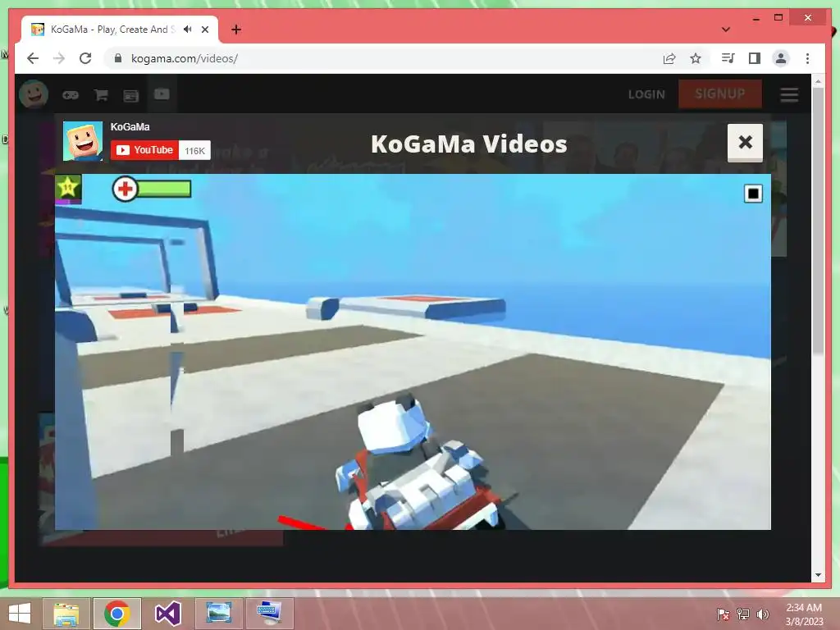This screenshot has width=840, height=630.
Task: Click the star level badge in video
Action: pos(68,189)
